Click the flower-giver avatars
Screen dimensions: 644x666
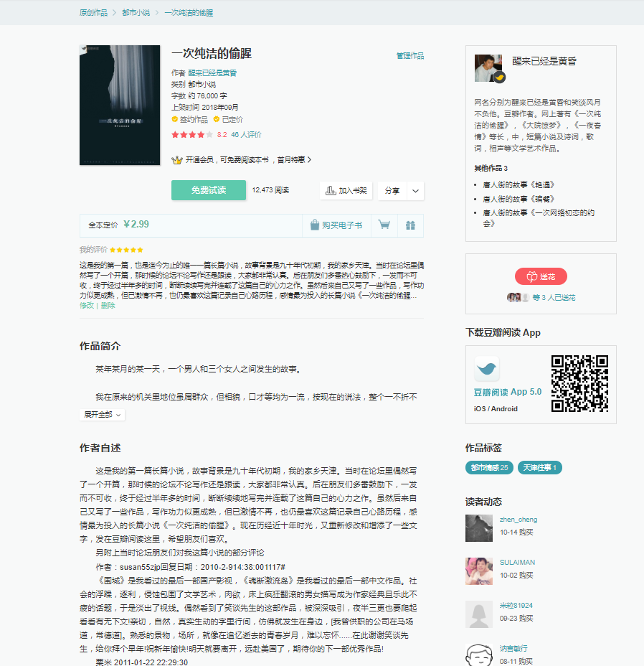click(x=518, y=297)
